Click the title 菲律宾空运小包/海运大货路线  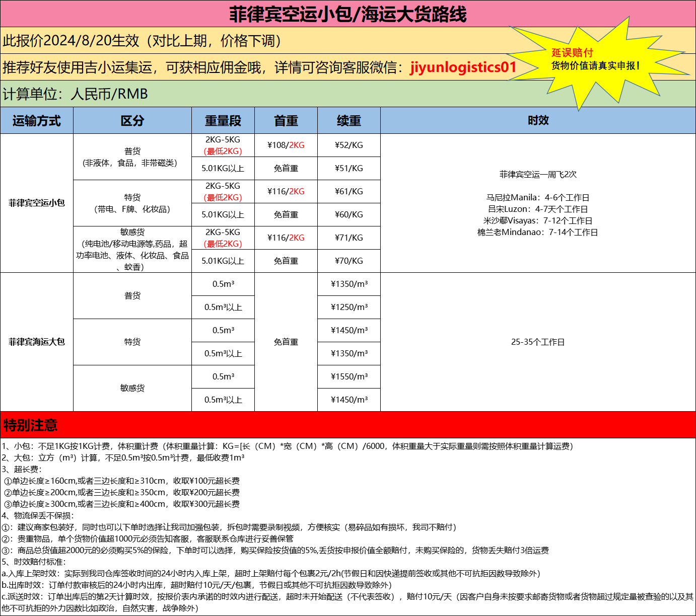(x=348, y=14)
